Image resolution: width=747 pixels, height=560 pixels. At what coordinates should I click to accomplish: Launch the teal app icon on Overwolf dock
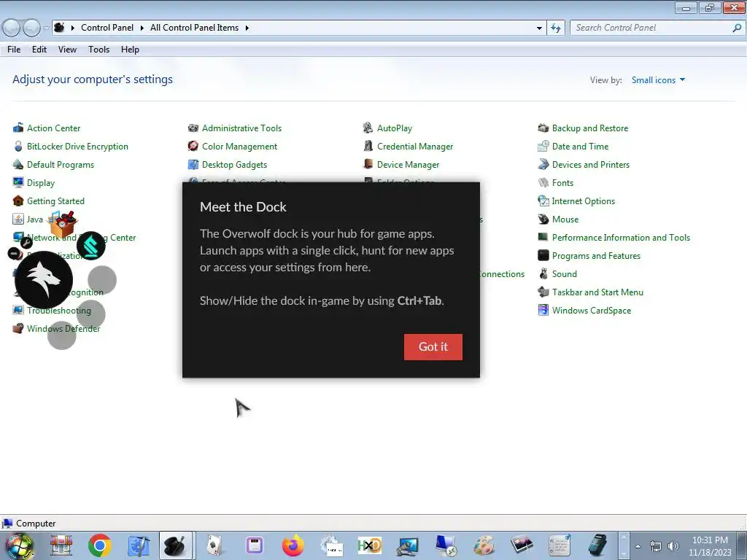tap(91, 246)
